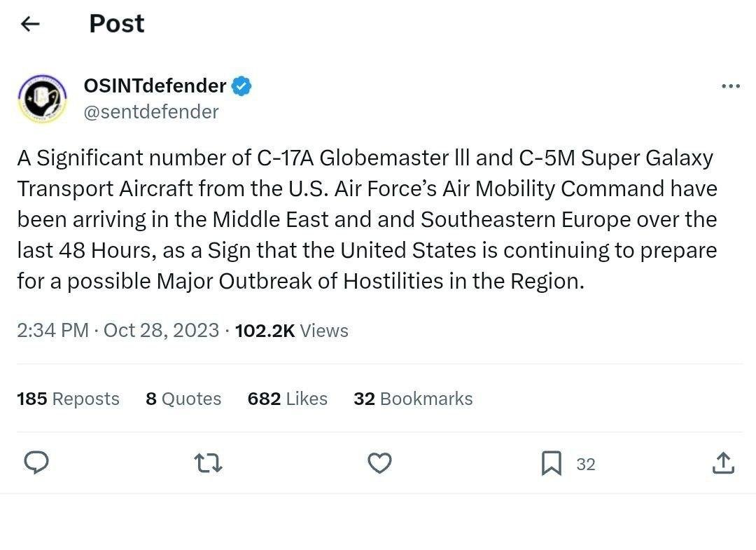Click the @sentdefender handle
The image size is (756, 550).
[x=150, y=111]
